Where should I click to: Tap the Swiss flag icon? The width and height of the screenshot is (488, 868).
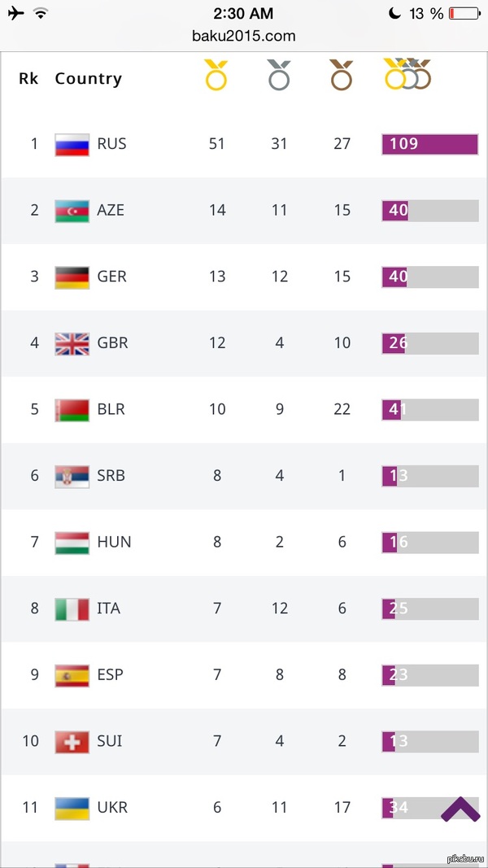click(x=72, y=741)
